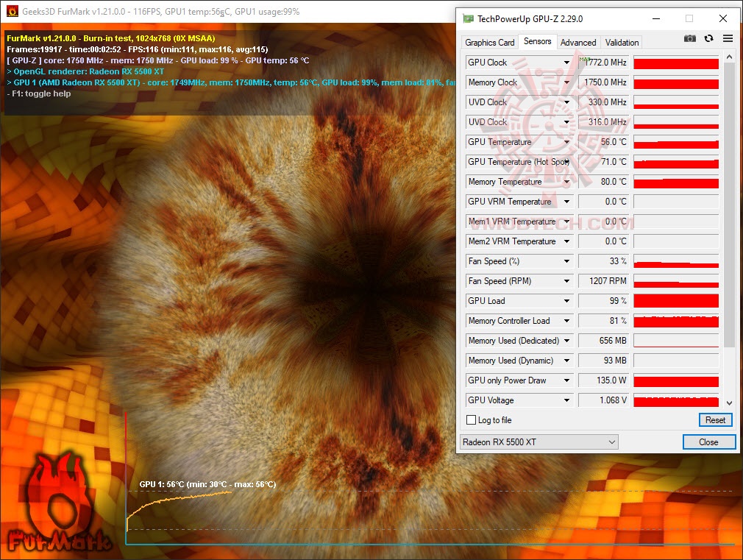Open the Fan Speed (%) dropdown
743x560 pixels.
point(566,261)
